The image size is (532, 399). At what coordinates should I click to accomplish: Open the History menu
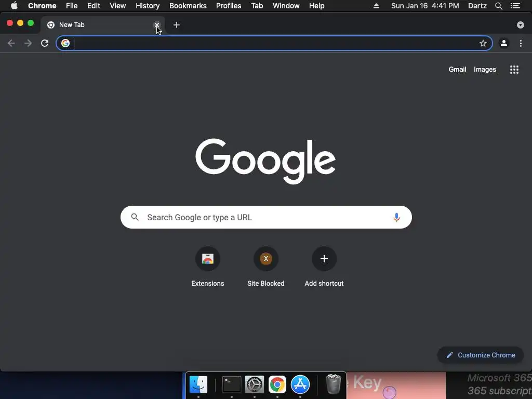pyautogui.click(x=148, y=6)
